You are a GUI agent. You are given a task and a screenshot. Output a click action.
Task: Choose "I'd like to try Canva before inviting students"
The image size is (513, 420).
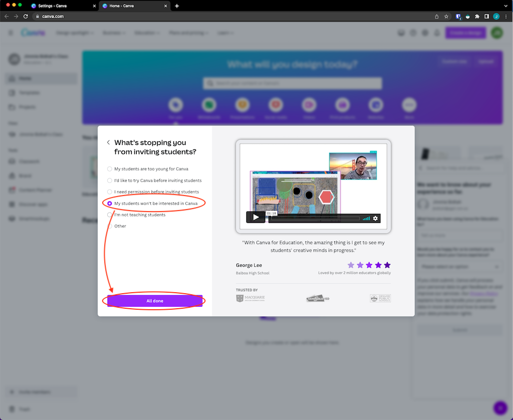(154, 180)
